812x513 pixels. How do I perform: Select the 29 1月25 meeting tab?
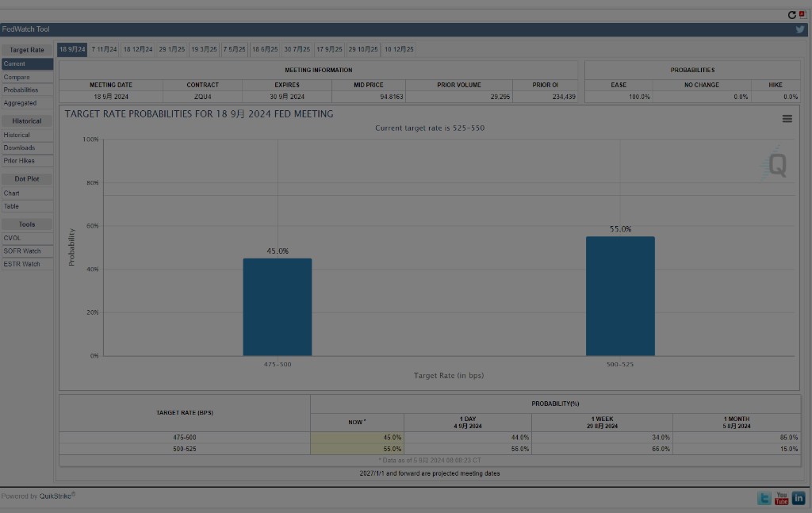[172, 49]
